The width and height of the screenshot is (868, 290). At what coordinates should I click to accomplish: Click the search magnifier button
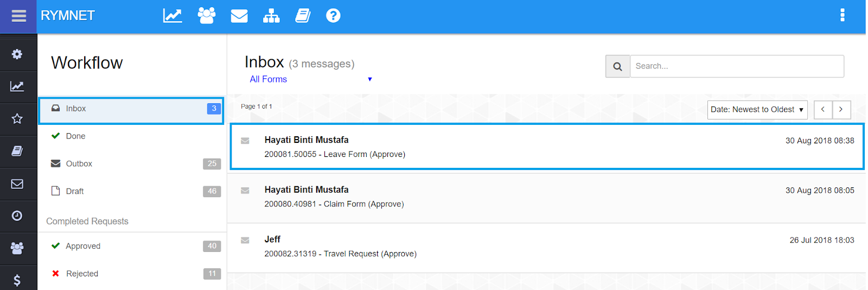617,66
